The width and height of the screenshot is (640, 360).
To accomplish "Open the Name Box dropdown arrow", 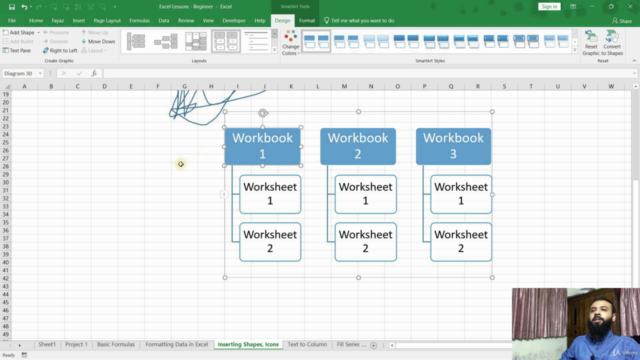I will click(x=40, y=73).
